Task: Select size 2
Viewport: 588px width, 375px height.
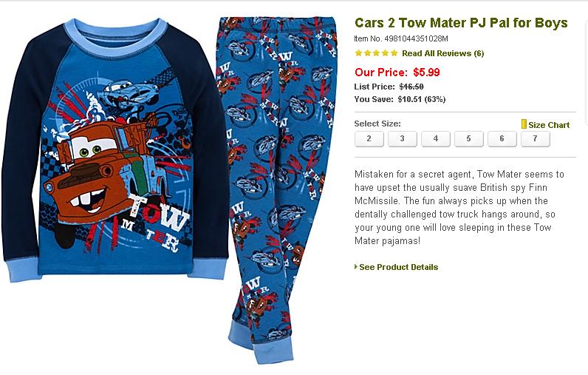Action: click(x=369, y=139)
